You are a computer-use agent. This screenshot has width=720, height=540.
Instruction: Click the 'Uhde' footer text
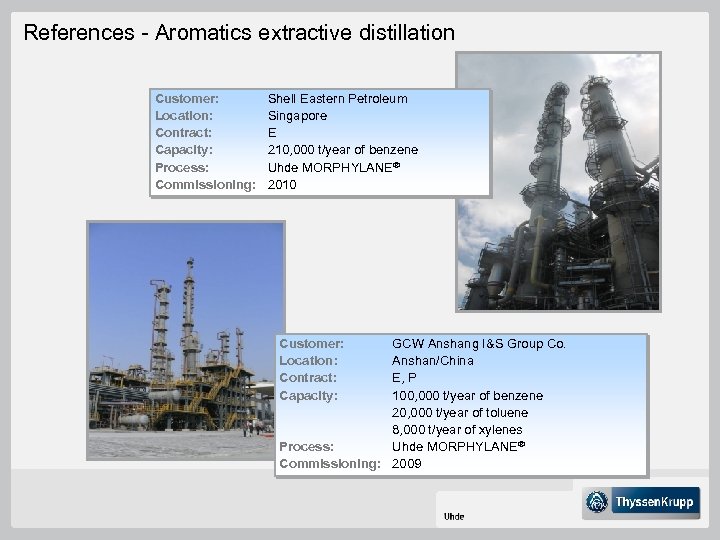454,517
